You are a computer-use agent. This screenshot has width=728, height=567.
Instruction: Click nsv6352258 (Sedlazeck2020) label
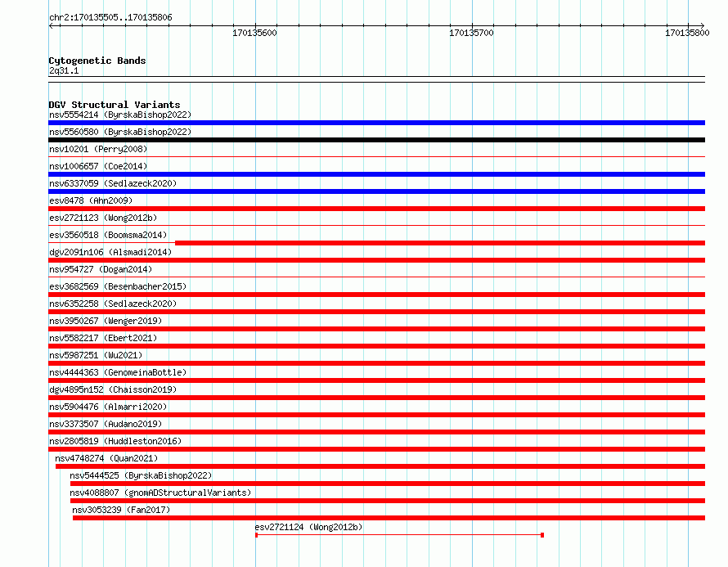[113, 304]
